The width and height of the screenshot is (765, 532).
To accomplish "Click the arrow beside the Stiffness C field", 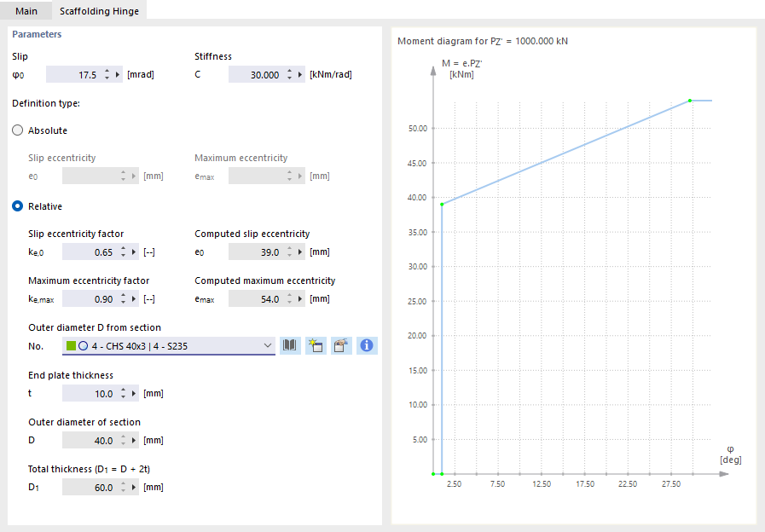I will tap(298, 74).
